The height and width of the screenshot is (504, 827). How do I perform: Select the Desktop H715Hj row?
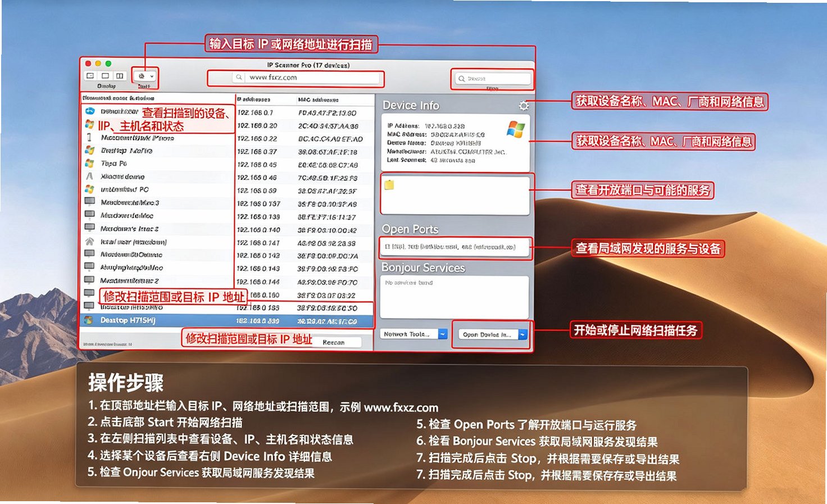[227, 321]
